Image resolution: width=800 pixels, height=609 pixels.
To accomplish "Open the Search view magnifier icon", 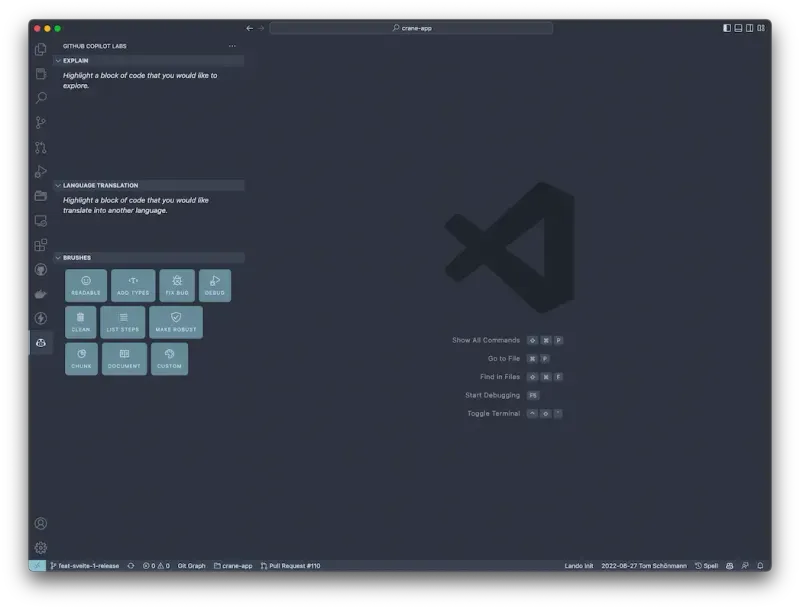I will pos(41,98).
